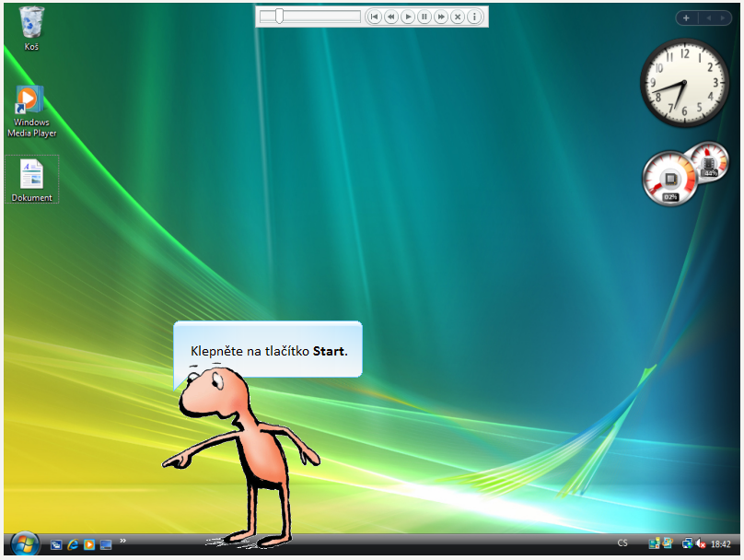The width and height of the screenshot is (744, 560).
Task: Add a gadget with the sidebar plus button
Action: click(686, 18)
